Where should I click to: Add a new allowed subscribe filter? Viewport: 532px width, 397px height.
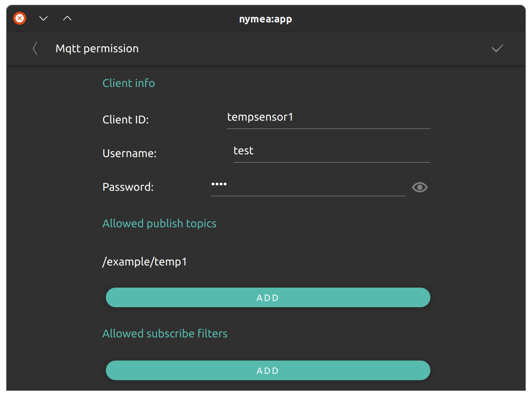[268, 370]
